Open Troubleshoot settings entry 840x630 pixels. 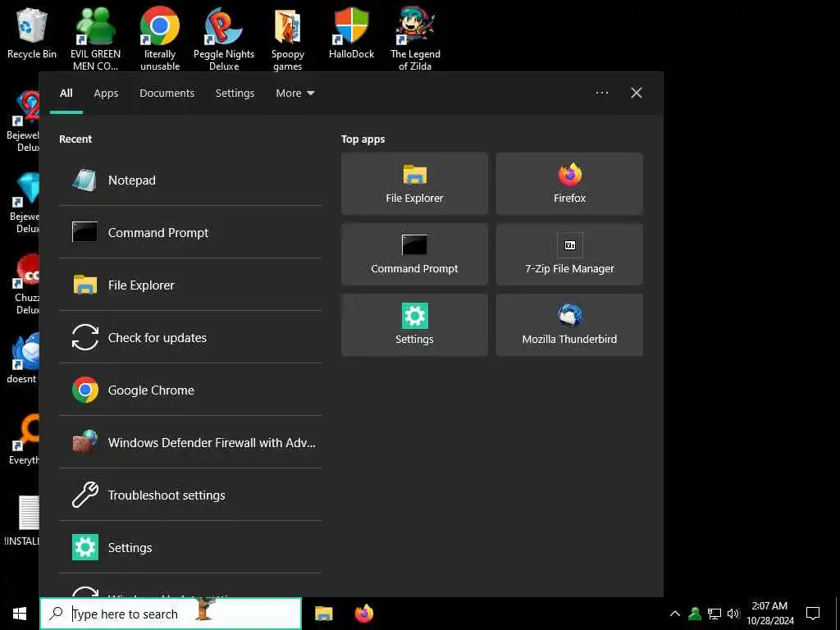[x=190, y=495]
